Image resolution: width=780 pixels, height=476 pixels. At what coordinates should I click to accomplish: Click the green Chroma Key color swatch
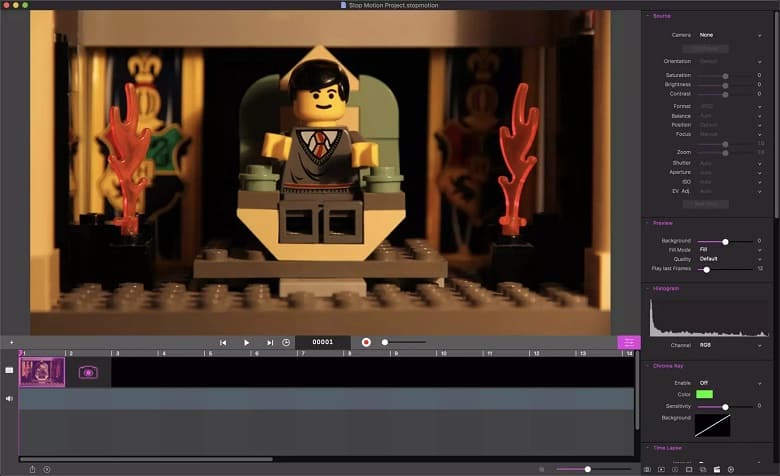704,394
